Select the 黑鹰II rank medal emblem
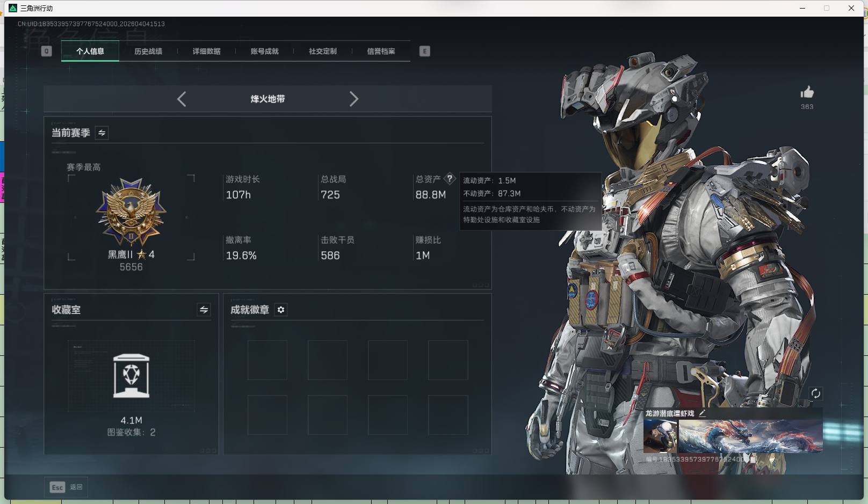 pyautogui.click(x=131, y=214)
